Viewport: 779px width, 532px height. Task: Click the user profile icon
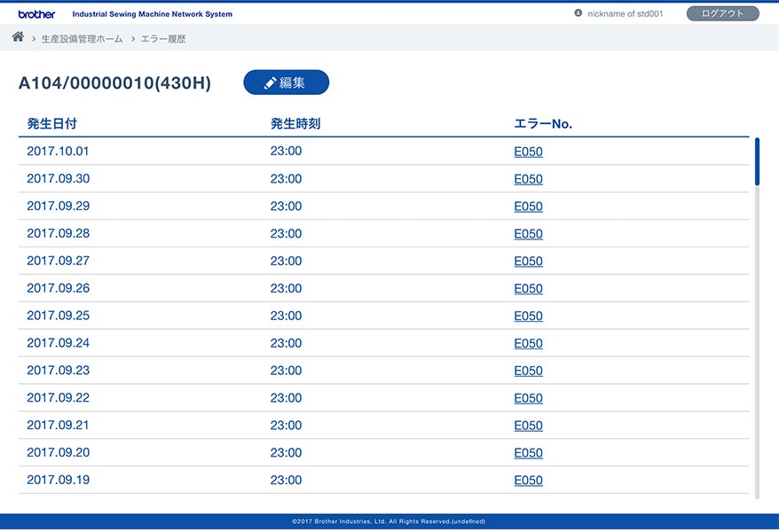(578, 13)
